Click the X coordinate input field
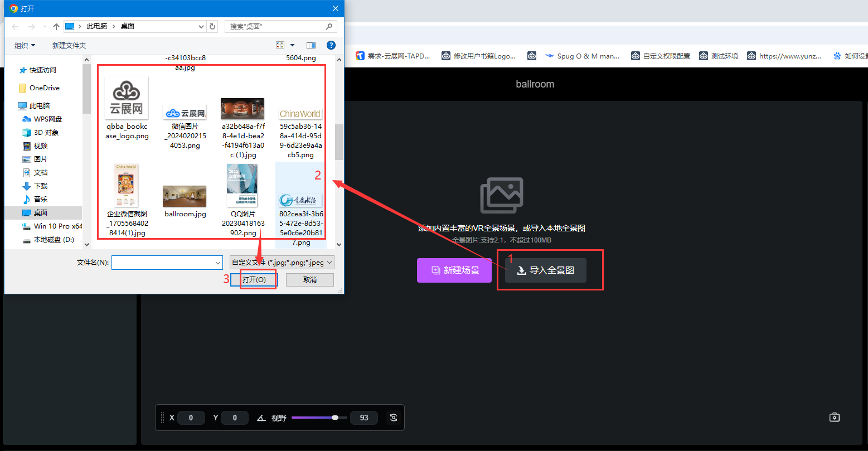The width and height of the screenshot is (868, 451). tap(191, 418)
